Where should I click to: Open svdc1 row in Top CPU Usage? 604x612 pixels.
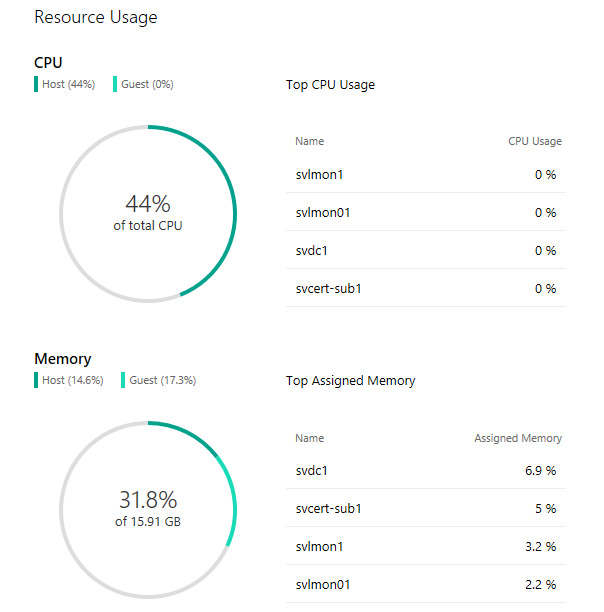426,250
